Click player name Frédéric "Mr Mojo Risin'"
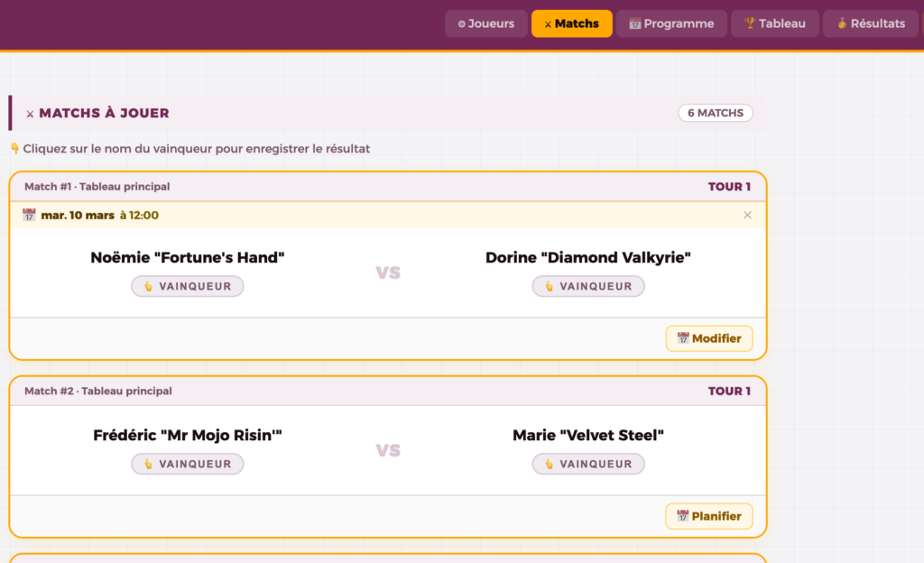The width and height of the screenshot is (924, 563). pos(188,436)
